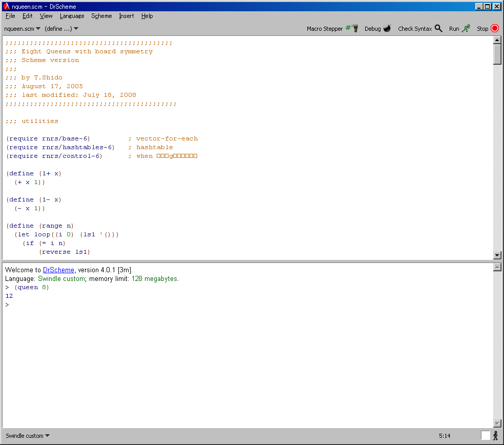Click the Run label
504x445 pixels.
[x=454, y=29]
